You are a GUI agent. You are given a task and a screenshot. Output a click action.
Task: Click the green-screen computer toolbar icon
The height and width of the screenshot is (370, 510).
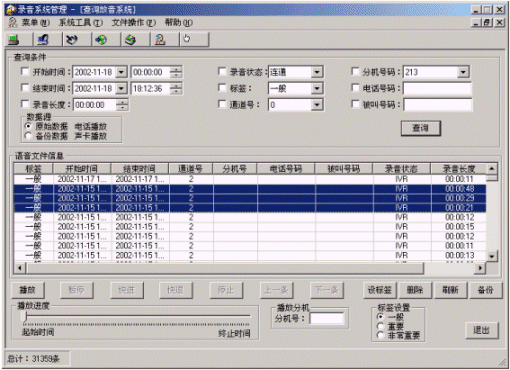point(14,40)
